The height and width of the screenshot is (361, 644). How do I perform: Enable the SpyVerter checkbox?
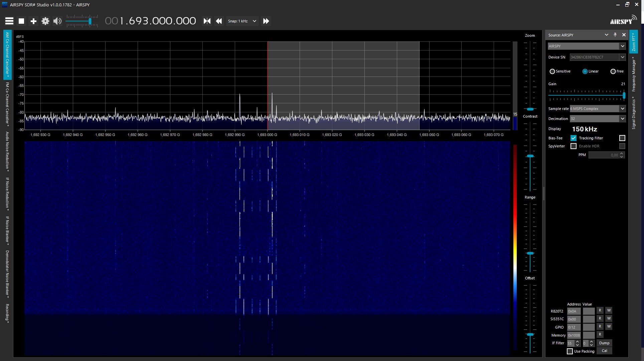click(574, 146)
